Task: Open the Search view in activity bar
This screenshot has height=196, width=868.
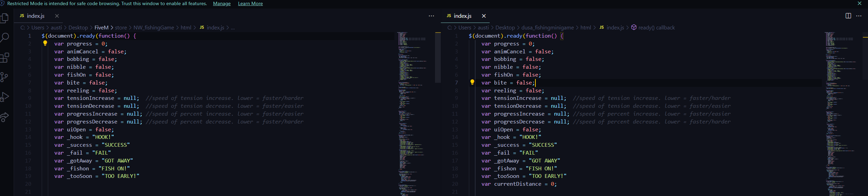Action: tap(4, 38)
